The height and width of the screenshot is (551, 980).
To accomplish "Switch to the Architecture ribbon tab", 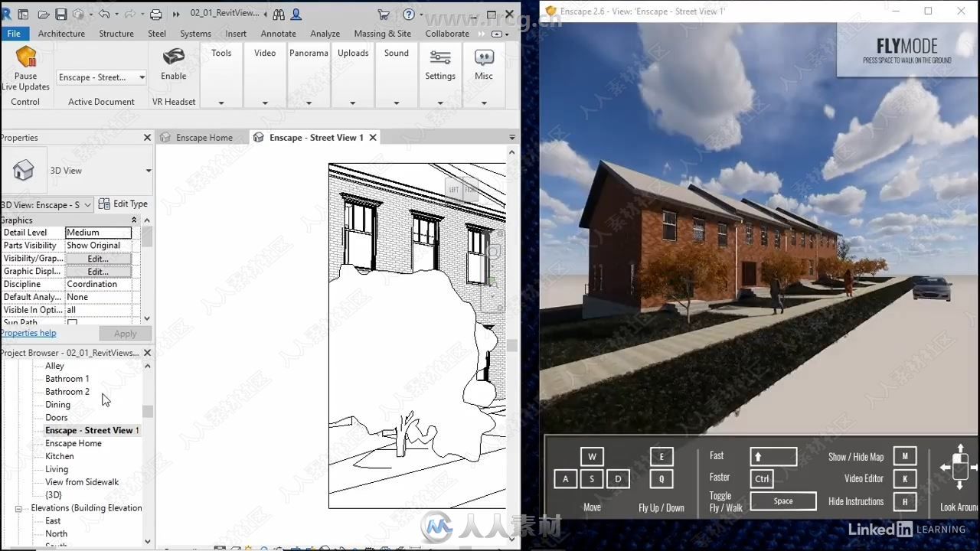I will pos(61,34).
